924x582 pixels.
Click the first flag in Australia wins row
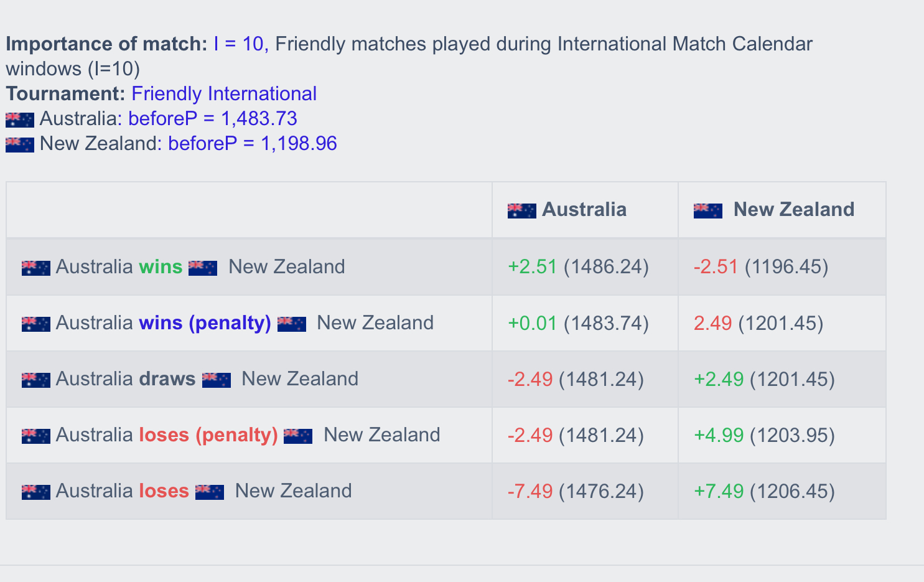click(x=36, y=268)
